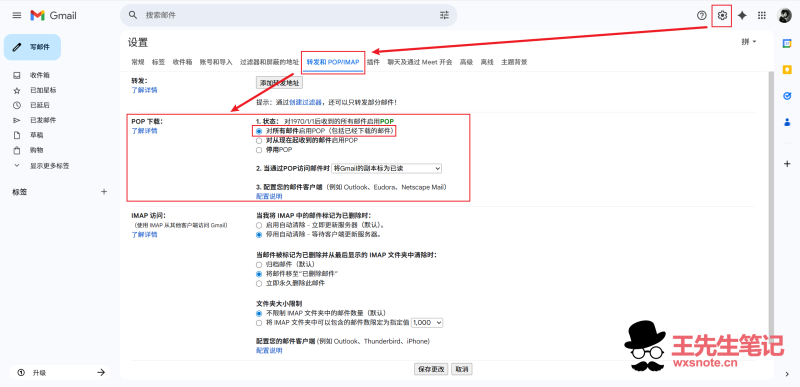Open the main menu hamburger icon
Screen dimensions: 800x387
[17, 15]
